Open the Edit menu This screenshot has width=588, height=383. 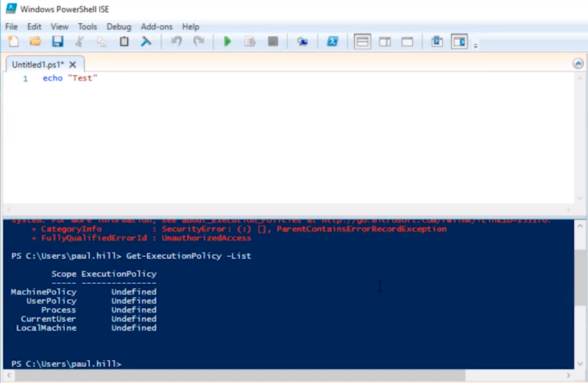click(34, 27)
